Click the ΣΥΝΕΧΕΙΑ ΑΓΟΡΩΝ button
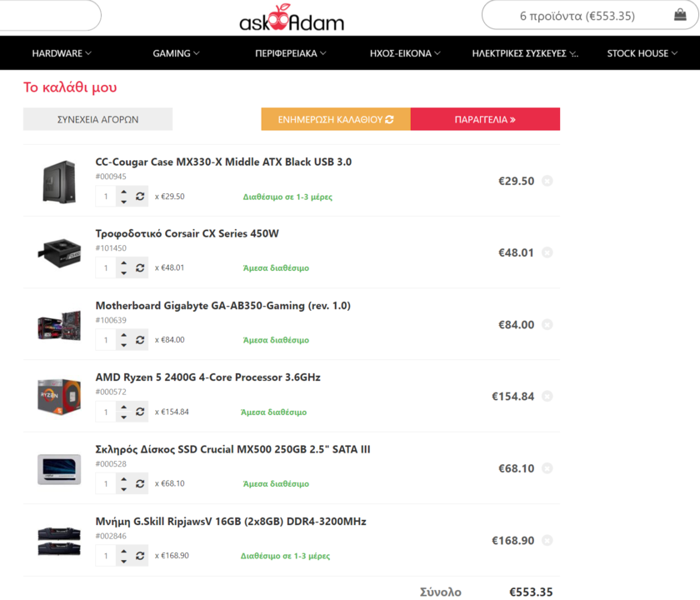The height and width of the screenshot is (600, 700). coord(97,119)
